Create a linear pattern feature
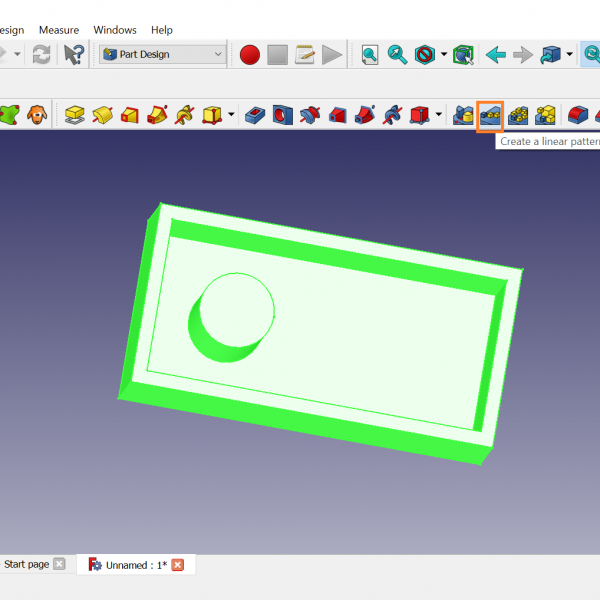600x600 pixels. (490, 115)
